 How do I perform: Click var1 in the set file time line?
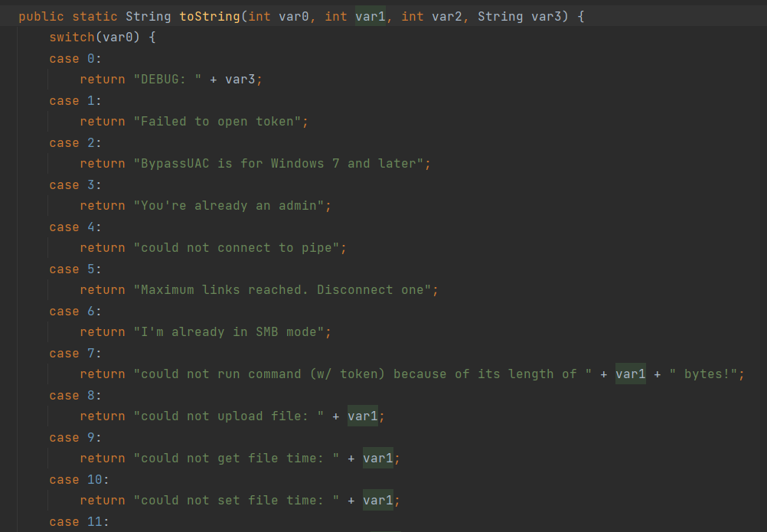pos(378,500)
